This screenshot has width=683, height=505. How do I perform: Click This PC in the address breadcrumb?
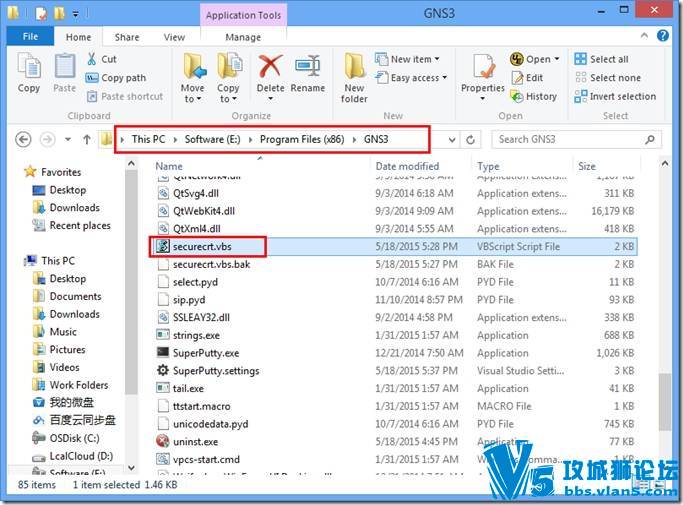tap(148, 139)
